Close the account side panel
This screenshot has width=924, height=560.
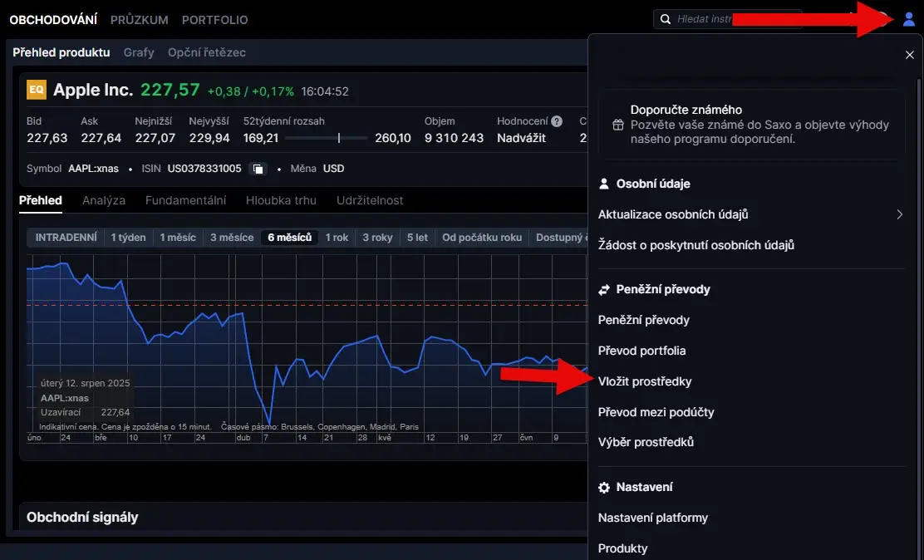[x=909, y=55]
